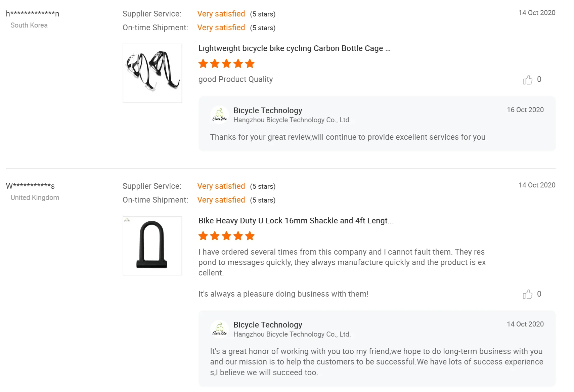574x392 pixels.
Task: Click supplier logo on 16 Oct reply
Action: (x=220, y=115)
